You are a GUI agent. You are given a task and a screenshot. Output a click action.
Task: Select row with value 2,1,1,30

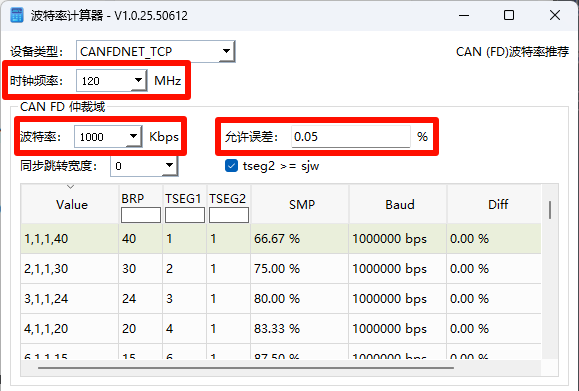pyautogui.click(x=281, y=268)
